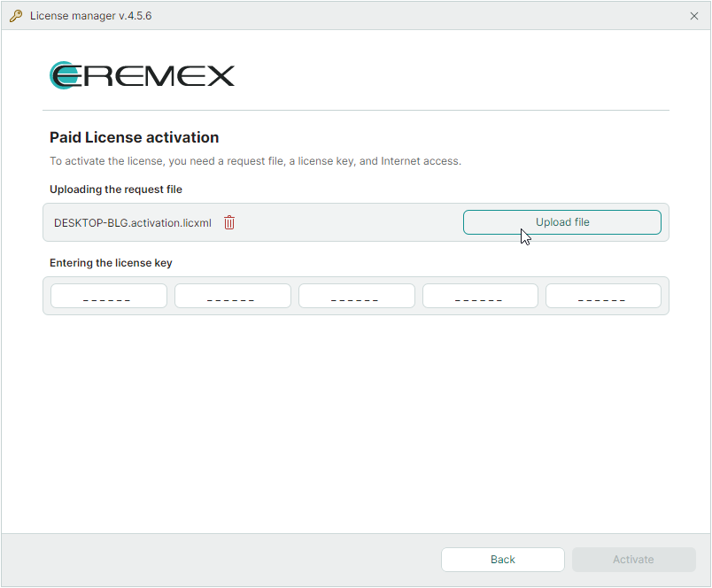Close the License manager window
The width and height of the screenshot is (712, 588).
[693, 16]
